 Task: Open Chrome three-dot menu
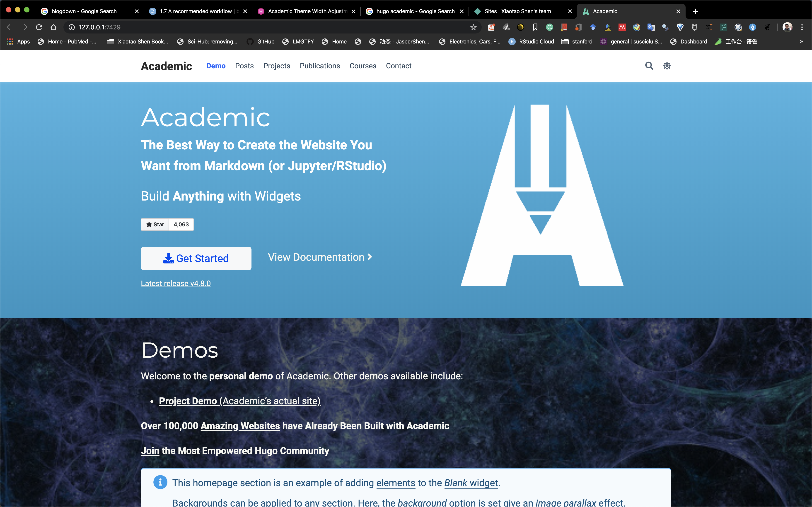pyautogui.click(x=802, y=27)
